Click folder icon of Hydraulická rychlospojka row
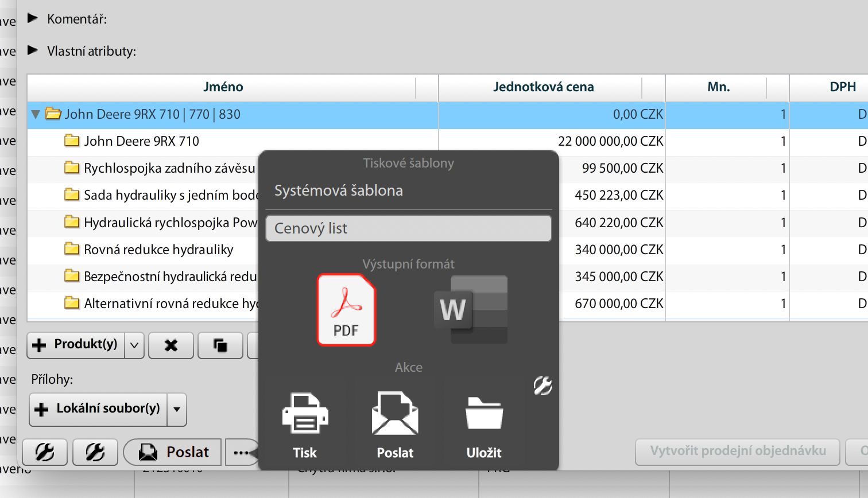This screenshot has height=498, width=868. tap(72, 221)
